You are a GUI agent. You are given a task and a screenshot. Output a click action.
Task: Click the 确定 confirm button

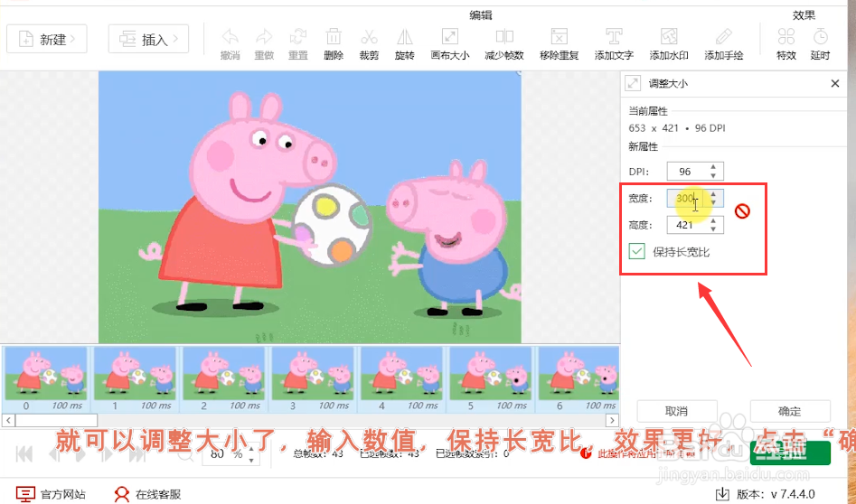coord(789,411)
